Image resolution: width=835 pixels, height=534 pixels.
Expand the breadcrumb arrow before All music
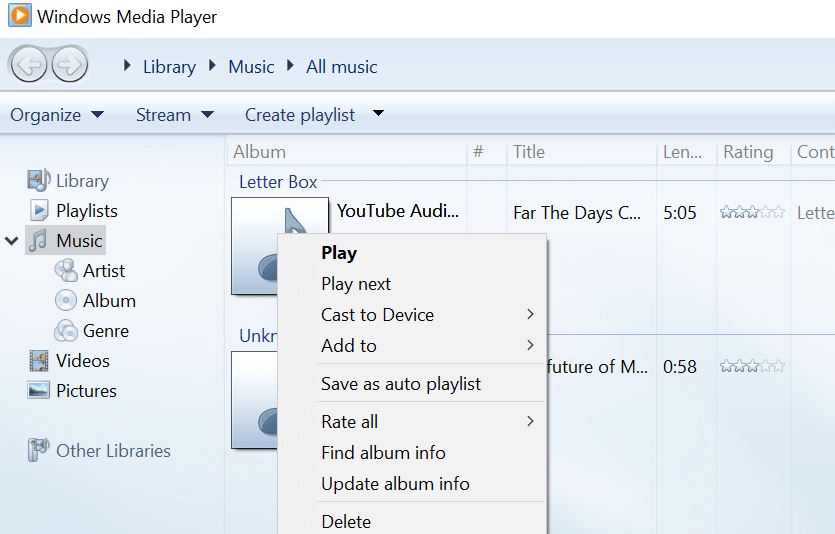(290, 65)
